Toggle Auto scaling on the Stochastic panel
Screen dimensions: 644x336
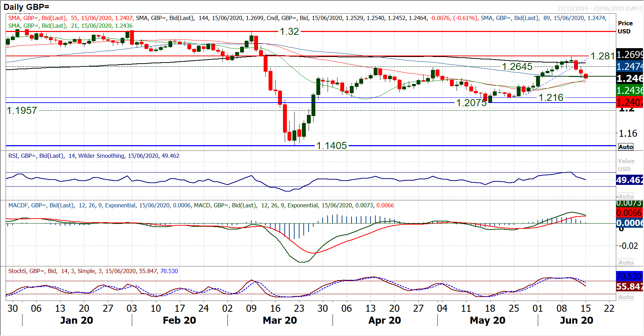coord(625,297)
